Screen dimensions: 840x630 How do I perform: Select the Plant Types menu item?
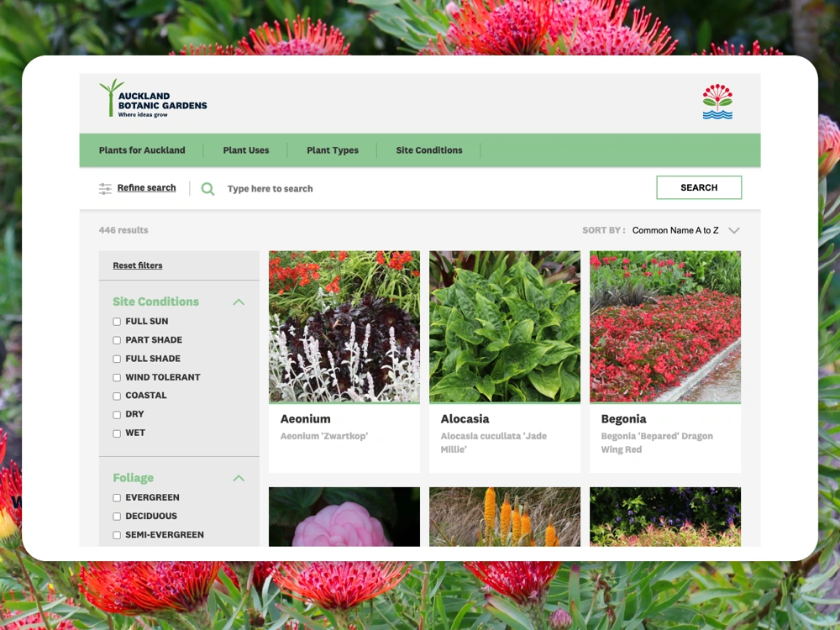pos(333,150)
